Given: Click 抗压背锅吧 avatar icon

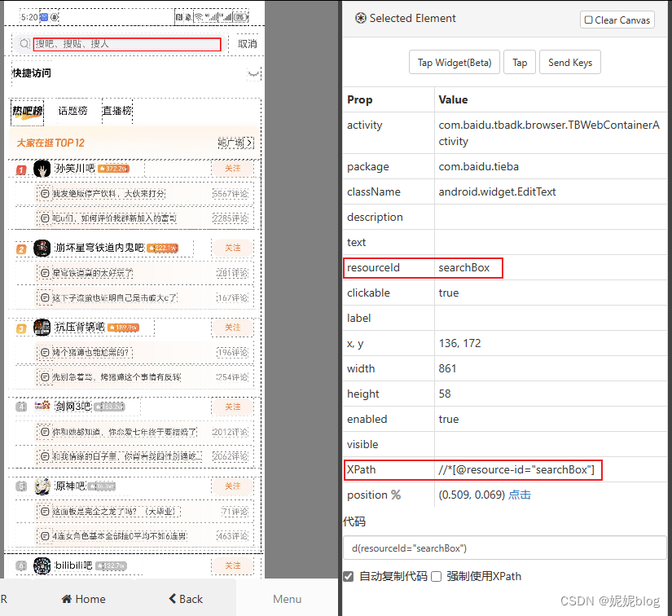Looking at the screenshot, I should pyautogui.click(x=42, y=328).
